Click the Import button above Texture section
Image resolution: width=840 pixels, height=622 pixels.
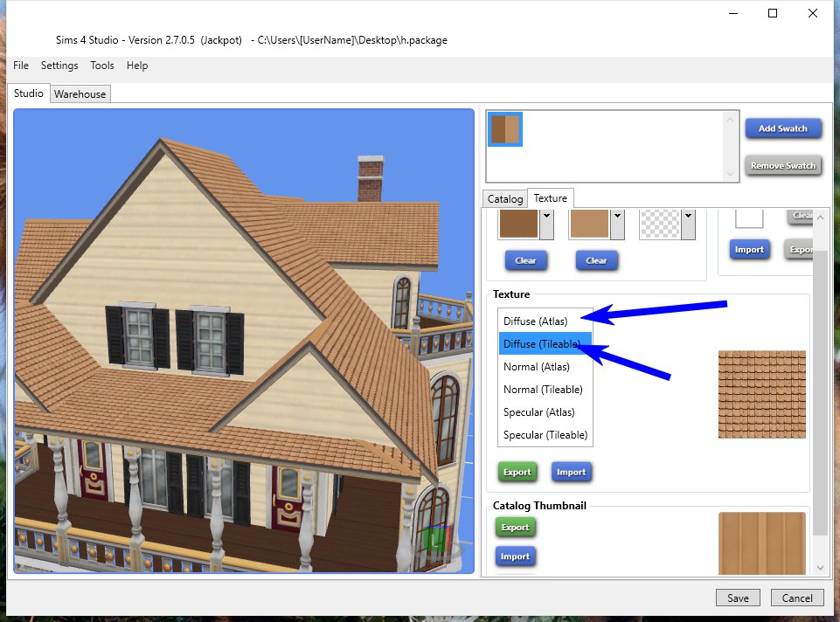[x=749, y=250]
